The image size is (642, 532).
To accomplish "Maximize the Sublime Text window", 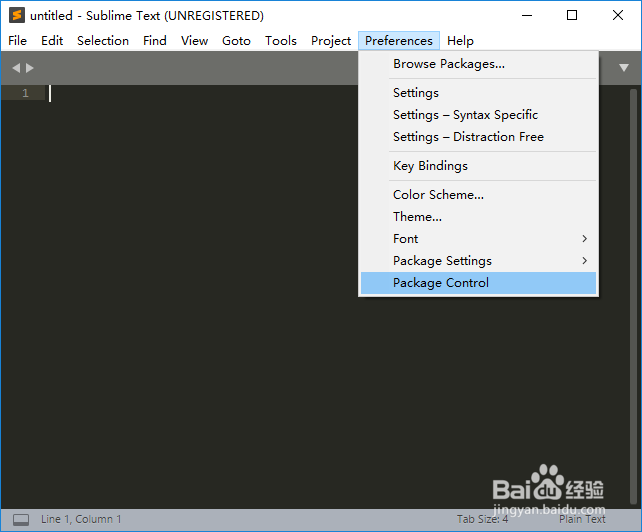I will 572,16.
